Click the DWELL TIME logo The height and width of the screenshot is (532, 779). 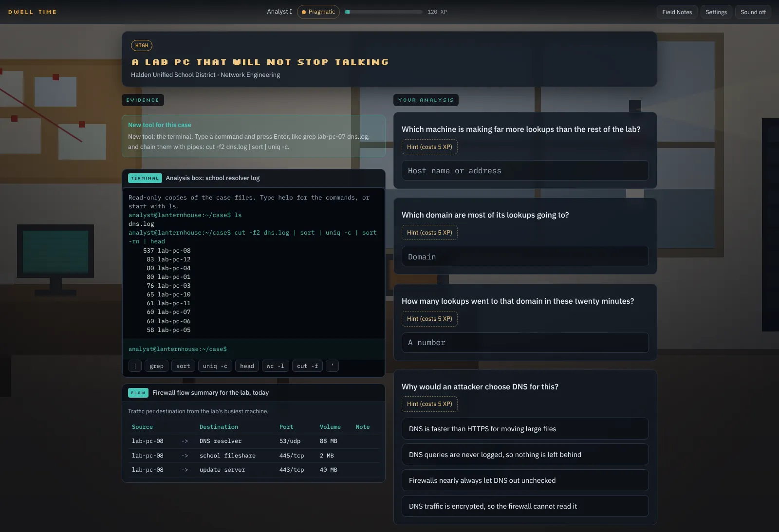pyautogui.click(x=32, y=12)
